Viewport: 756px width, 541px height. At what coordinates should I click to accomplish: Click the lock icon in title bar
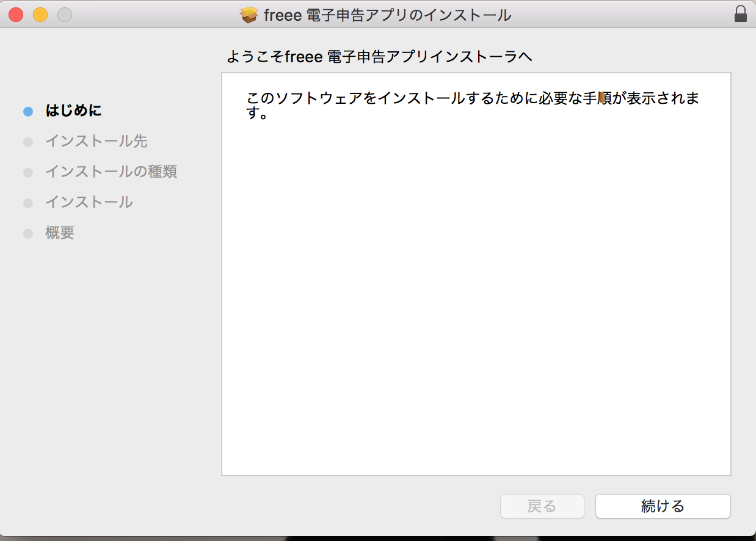741,14
